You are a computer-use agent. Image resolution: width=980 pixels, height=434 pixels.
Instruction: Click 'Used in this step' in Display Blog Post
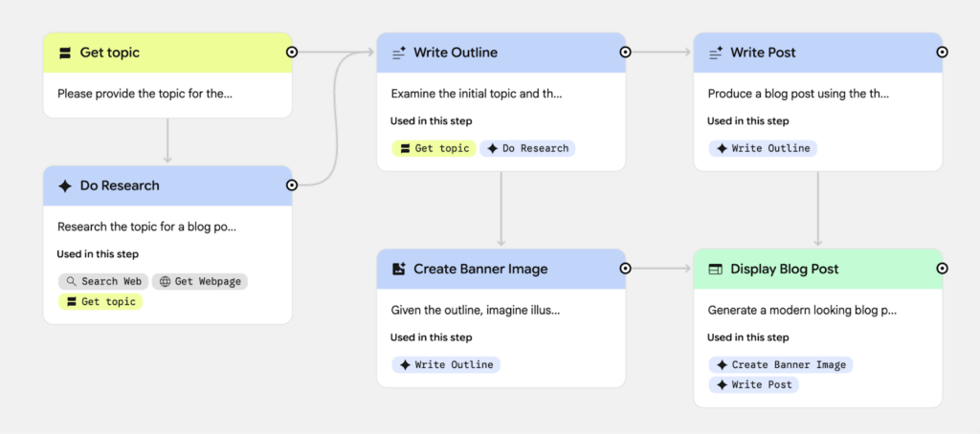748,337
